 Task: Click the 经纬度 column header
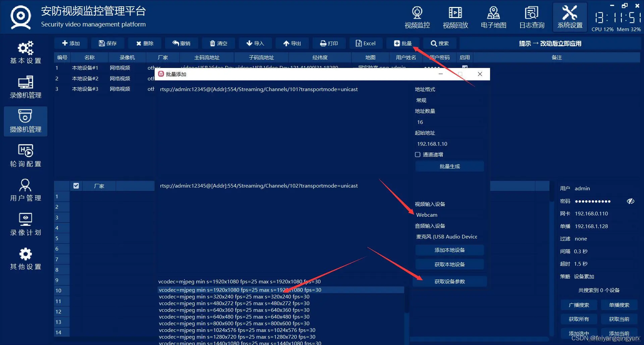pos(320,57)
